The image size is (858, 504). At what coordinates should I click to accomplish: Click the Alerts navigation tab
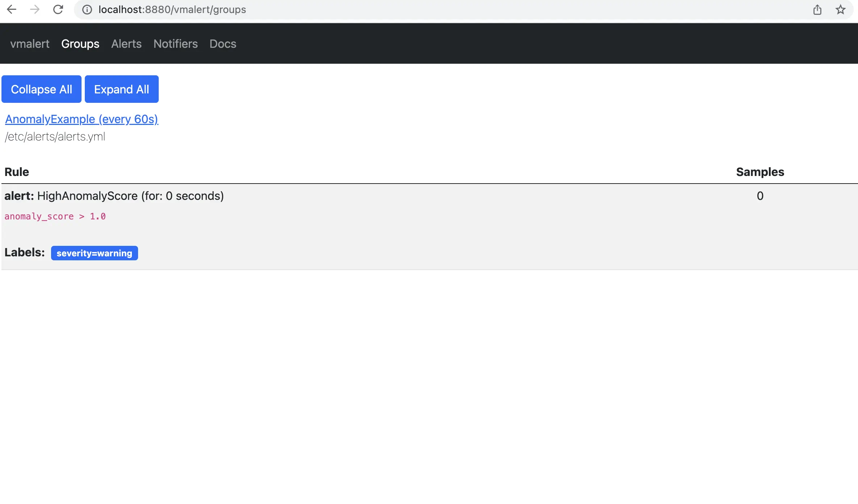coord(126,43)
